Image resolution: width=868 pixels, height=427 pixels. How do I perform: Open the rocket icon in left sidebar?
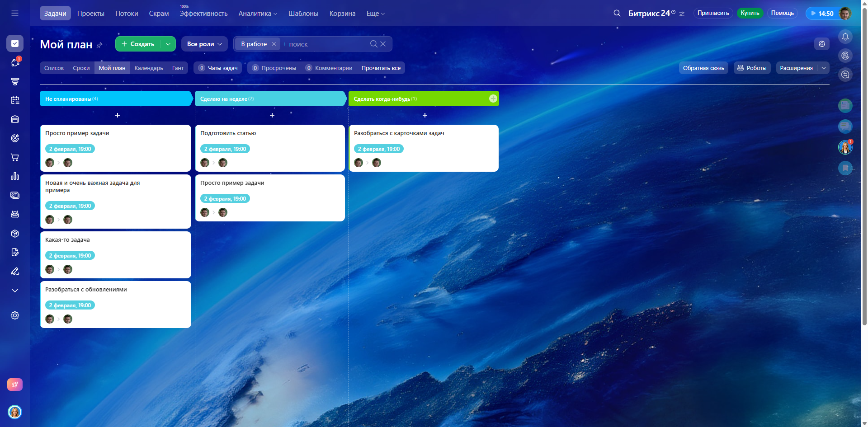(x=15, y=385)
